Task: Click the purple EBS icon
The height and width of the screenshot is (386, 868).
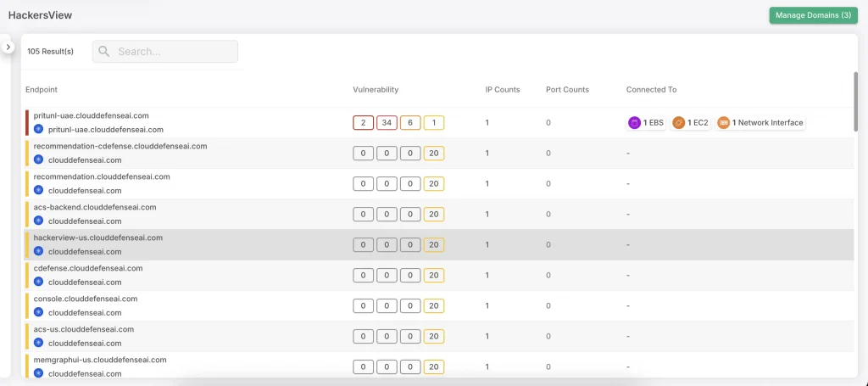Action: point(633,123)
